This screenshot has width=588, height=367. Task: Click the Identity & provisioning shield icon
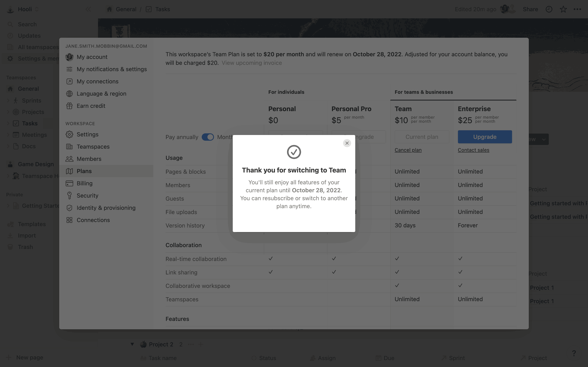(x=69, y=208)
